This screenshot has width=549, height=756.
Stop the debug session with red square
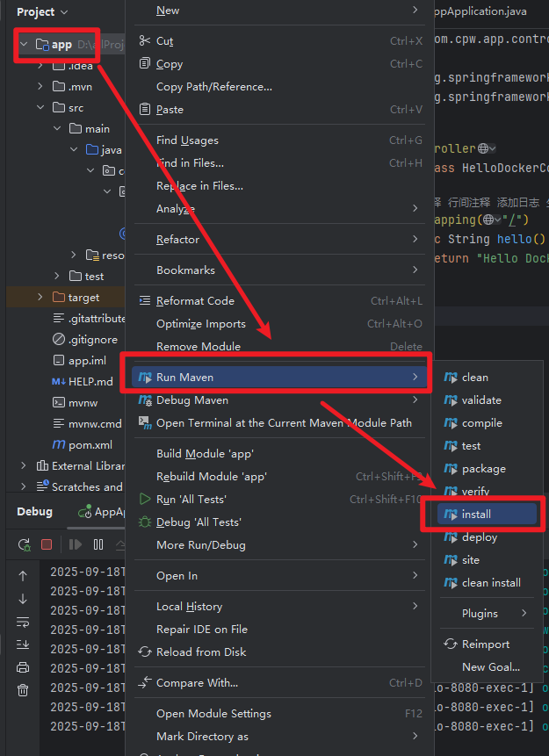[x=47, y=544]
